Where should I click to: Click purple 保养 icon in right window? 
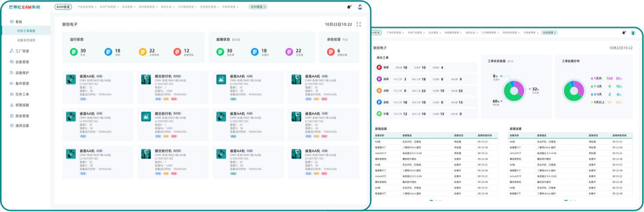point(379,79)
